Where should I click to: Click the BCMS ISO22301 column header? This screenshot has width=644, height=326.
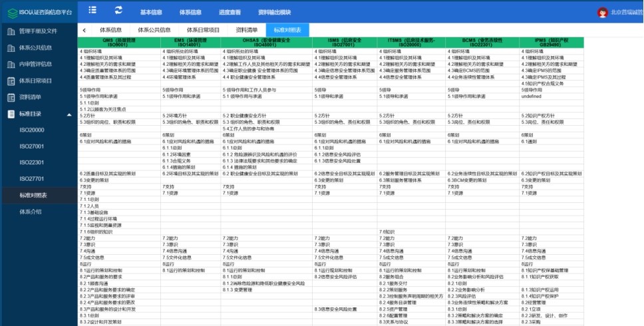point(482,43)
